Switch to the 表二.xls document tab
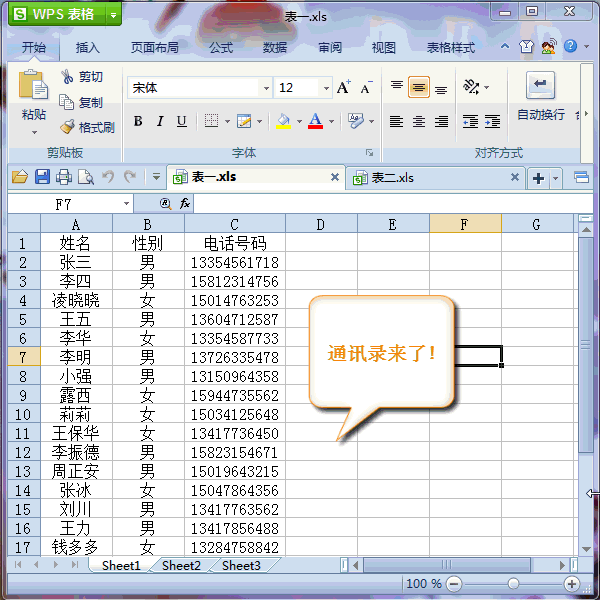 point(392,177)
